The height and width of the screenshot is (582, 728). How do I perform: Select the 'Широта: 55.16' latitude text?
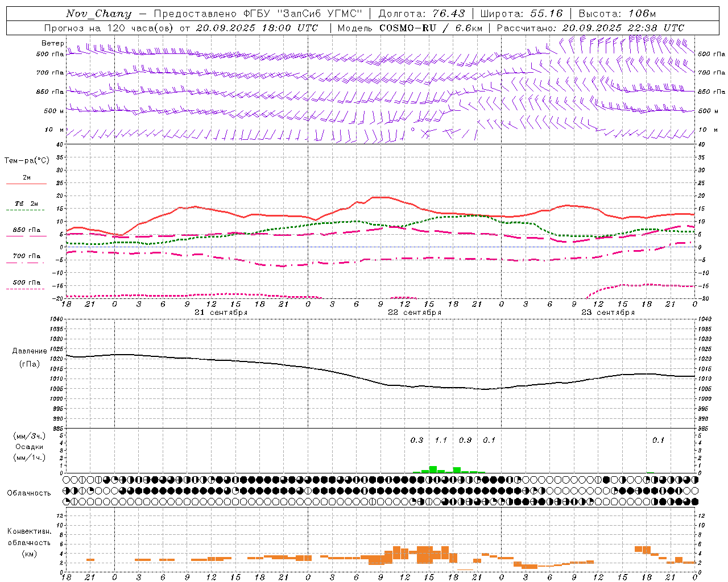[x=522, y=14]
